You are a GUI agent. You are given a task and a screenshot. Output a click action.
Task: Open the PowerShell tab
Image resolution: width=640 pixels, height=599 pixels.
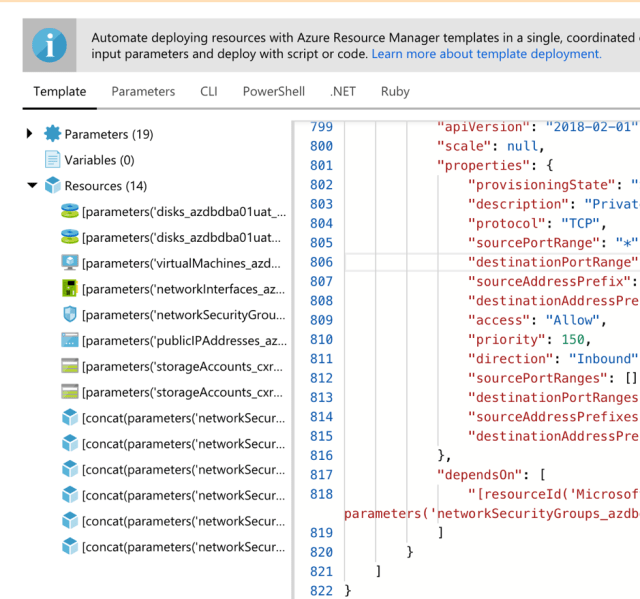point(273,91)
